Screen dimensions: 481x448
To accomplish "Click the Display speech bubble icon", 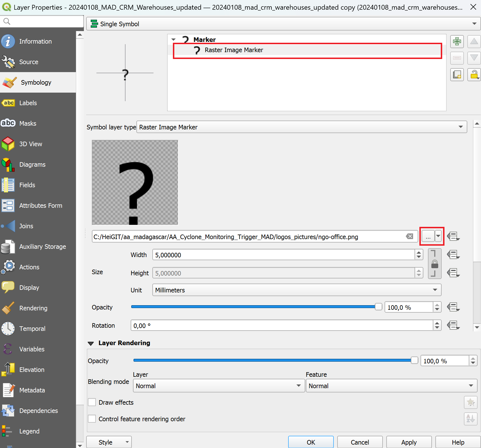I will pos(8,288).
